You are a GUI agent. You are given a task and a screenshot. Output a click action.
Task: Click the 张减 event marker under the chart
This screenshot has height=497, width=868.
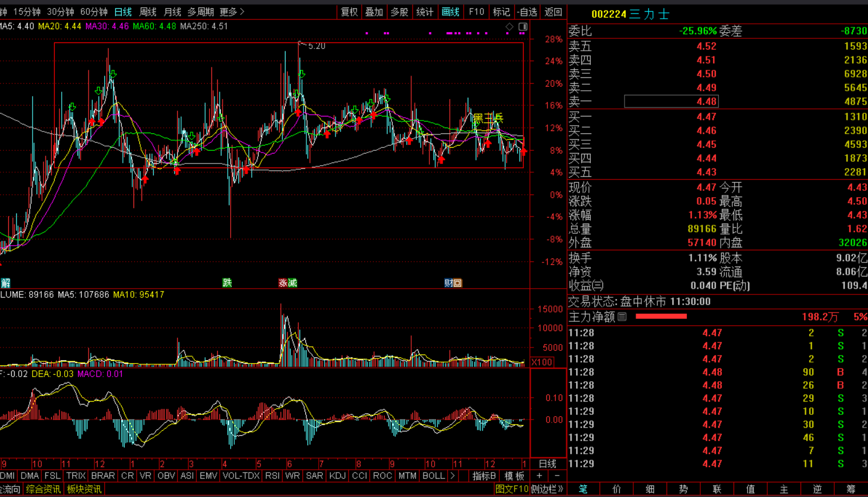pos(288,283)
